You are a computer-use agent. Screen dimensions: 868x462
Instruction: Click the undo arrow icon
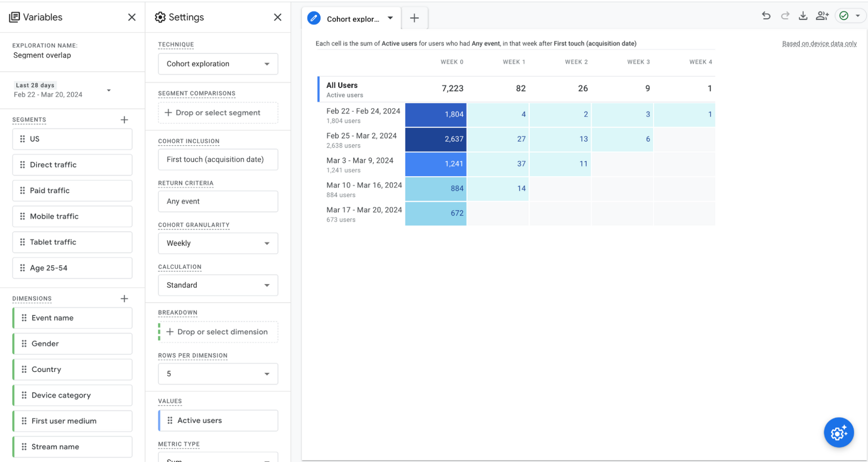tap(766, 16)
